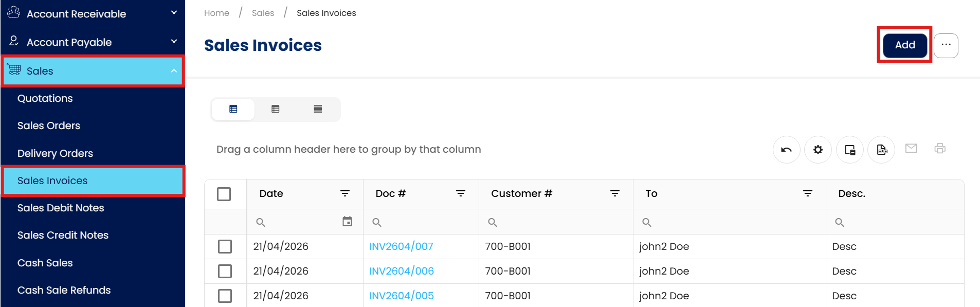
Task: Open invoice link INV2604/005
Action: (x=402, y=296)
